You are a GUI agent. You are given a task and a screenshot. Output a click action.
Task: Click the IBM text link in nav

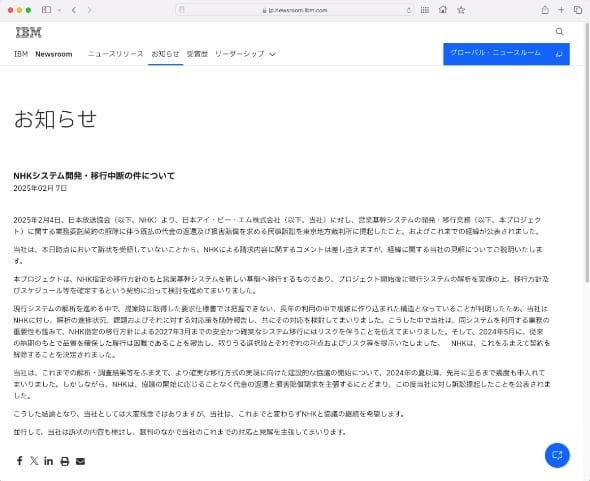tap(21, 54)
